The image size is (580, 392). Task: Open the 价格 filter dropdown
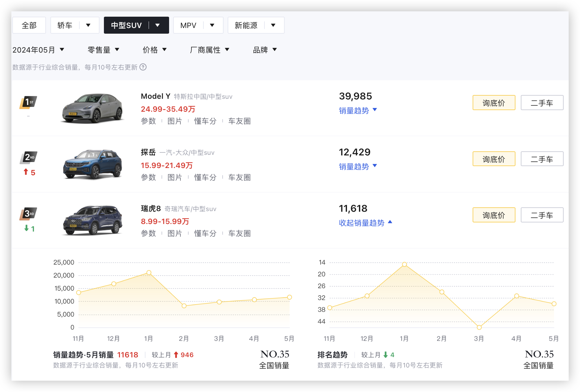pos(154,50)
